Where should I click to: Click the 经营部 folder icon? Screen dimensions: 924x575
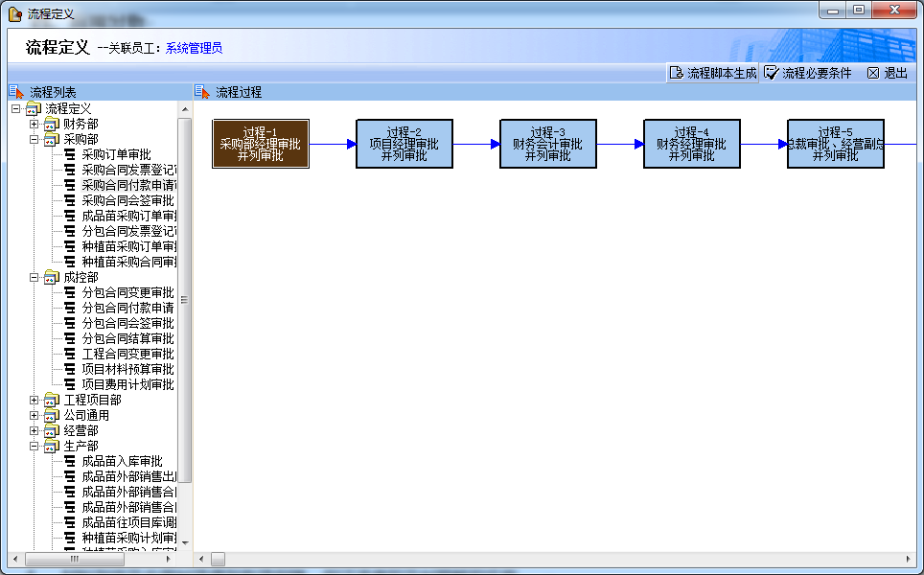52,430
